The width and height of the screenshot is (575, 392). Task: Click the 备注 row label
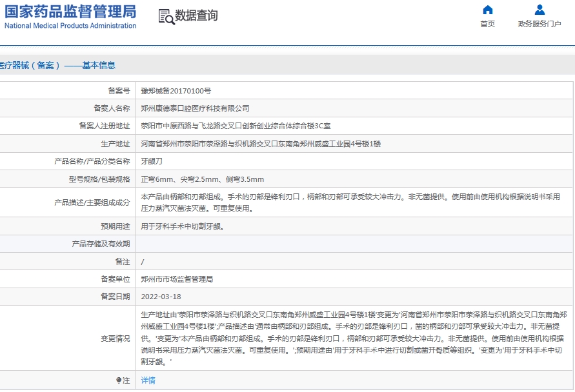tap(123, 262)
